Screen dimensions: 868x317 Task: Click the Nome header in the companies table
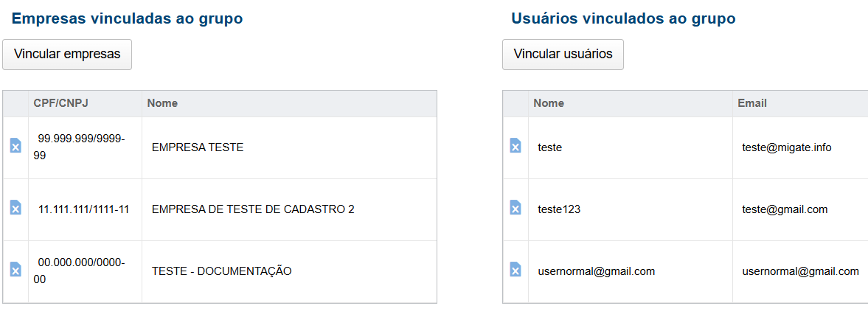click(x=162, y=103)
